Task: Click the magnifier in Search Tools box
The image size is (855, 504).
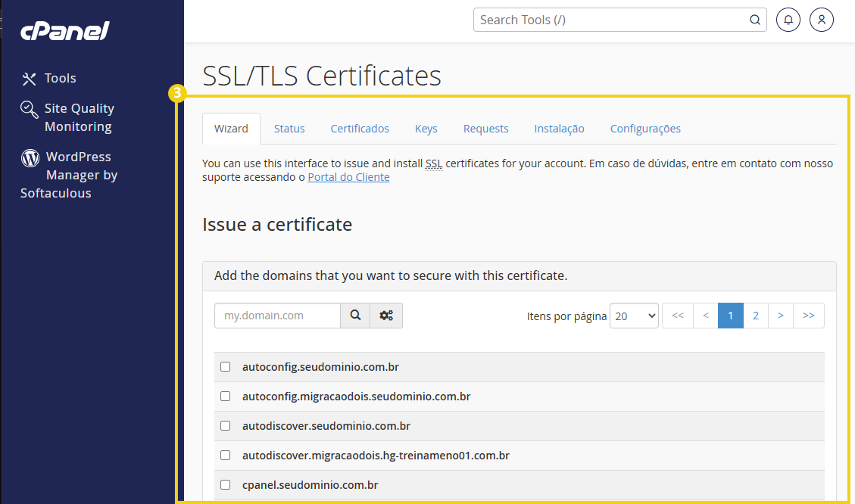Action: pyautogui.click(x=755, y=20)
